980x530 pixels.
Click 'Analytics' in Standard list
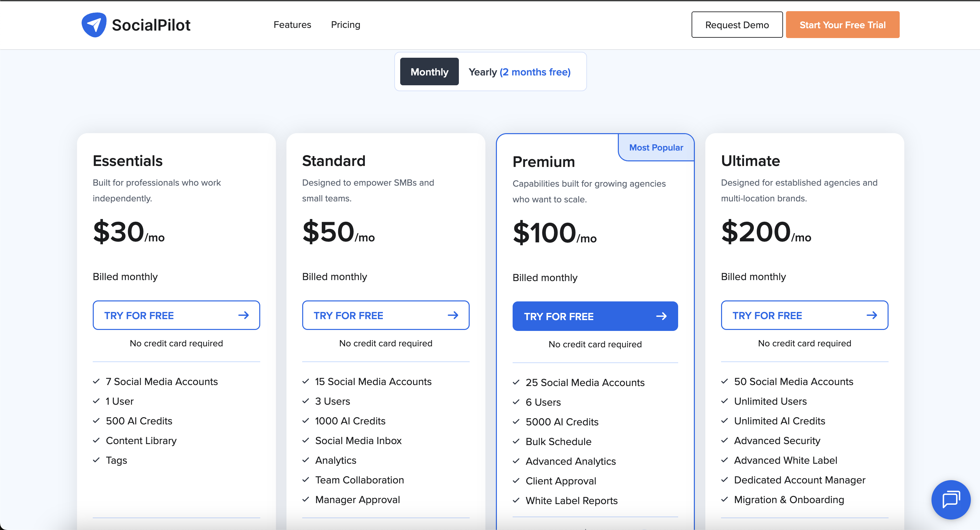(336, 460)
